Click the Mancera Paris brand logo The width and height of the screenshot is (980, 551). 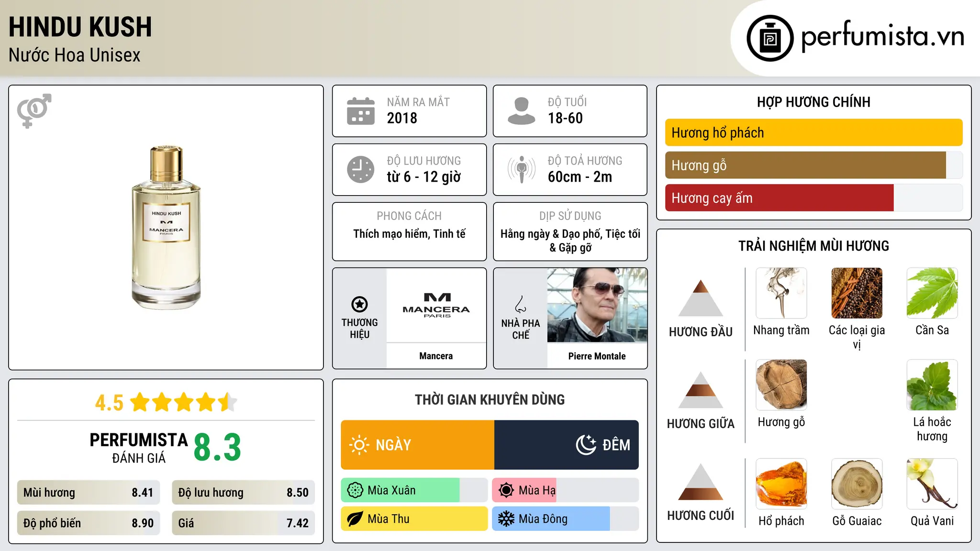(436, 305)
